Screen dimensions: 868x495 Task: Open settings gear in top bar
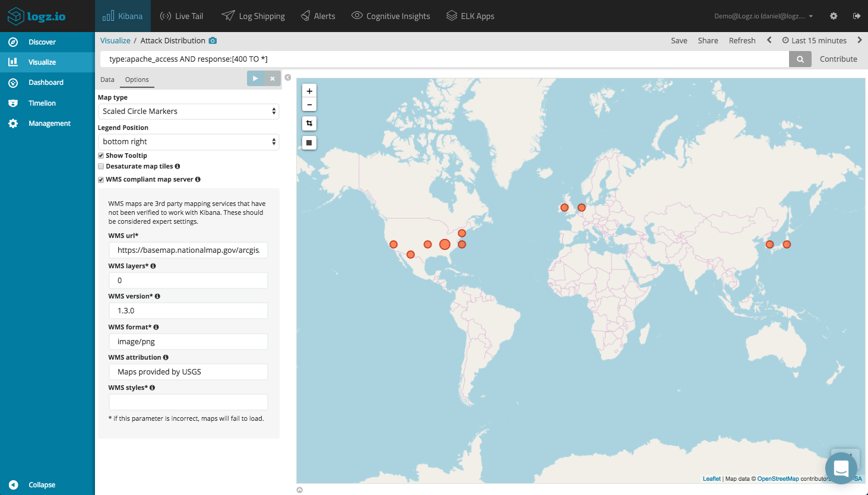point(834,16)
